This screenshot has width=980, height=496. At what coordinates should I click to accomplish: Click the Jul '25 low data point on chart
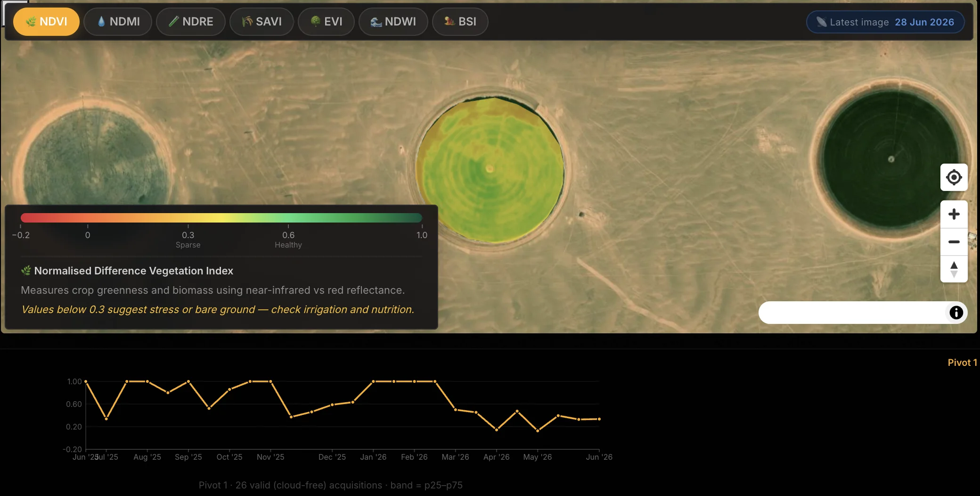point(106,418)
